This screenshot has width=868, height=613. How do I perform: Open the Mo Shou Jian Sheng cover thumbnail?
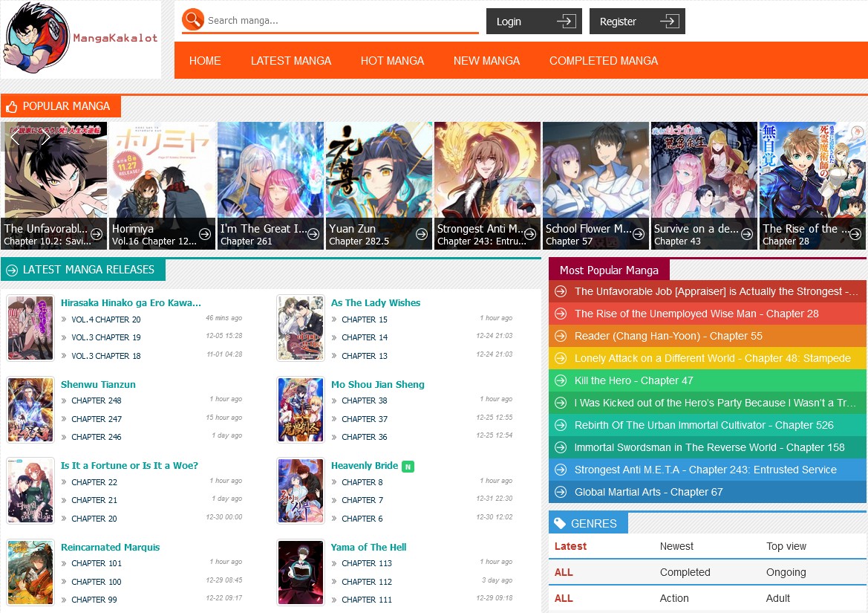point(301,409)
